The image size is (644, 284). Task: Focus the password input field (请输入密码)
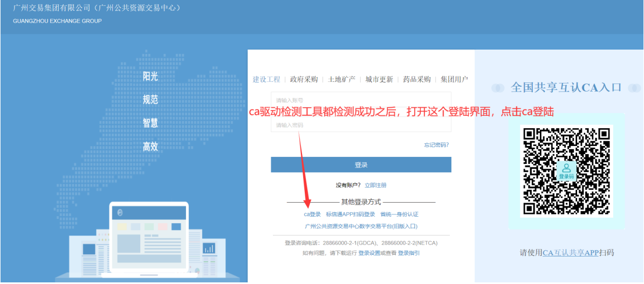click(x=361, y=125)
